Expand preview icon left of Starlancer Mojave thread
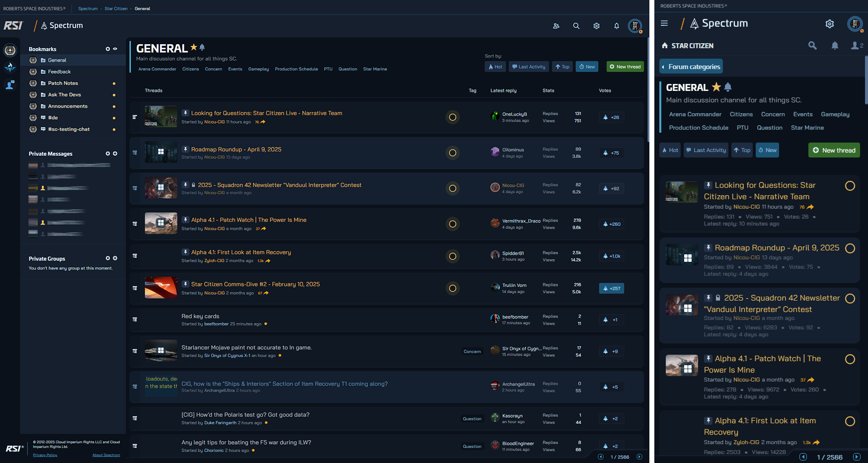868x463 pixels. tap(135, 351)
